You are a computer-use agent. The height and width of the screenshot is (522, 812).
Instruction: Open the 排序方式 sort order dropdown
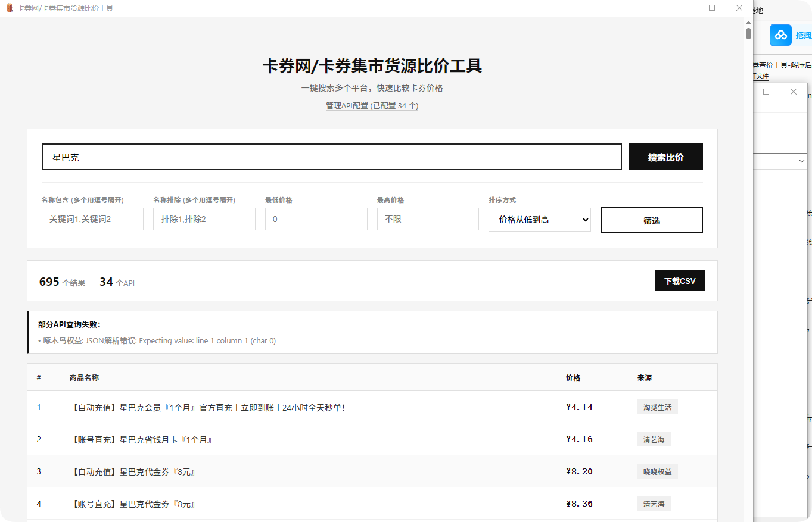pyautogui.click(x=539, y=220)
